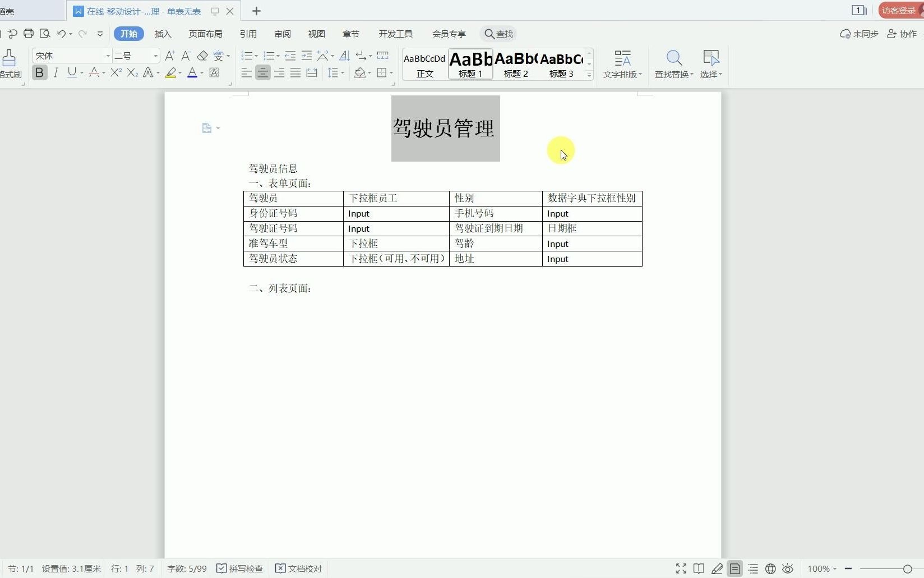This screenshot has height=578, width=924.
Task: Adjust the zoom slider handle
Action: [x=907, y=569]
